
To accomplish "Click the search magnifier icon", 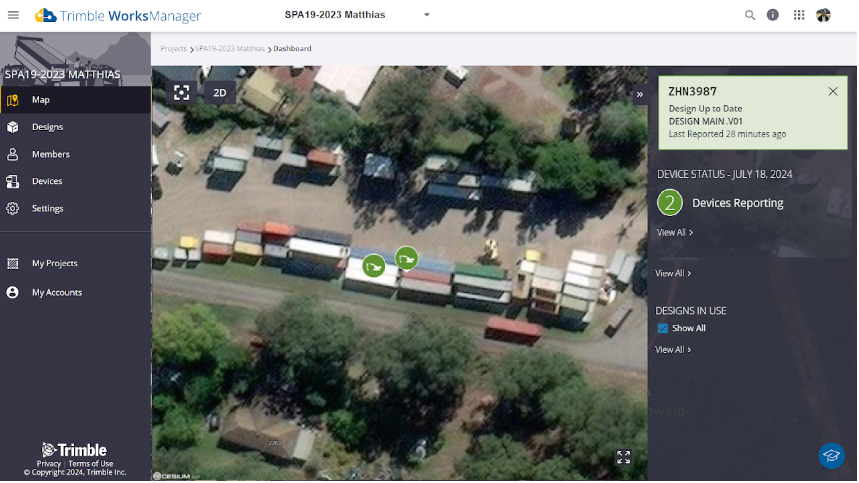I will tap(750, 15).
